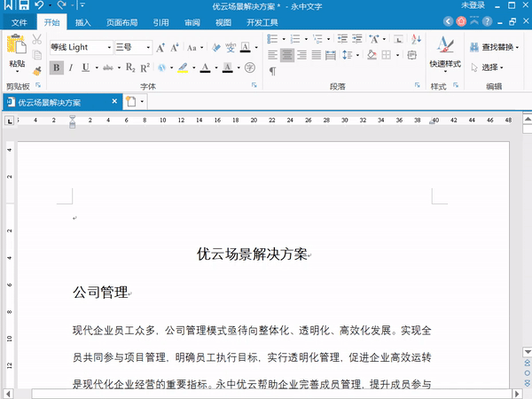Click the text highlight color button
Screen dimensions: 532x399
(182, 67)
